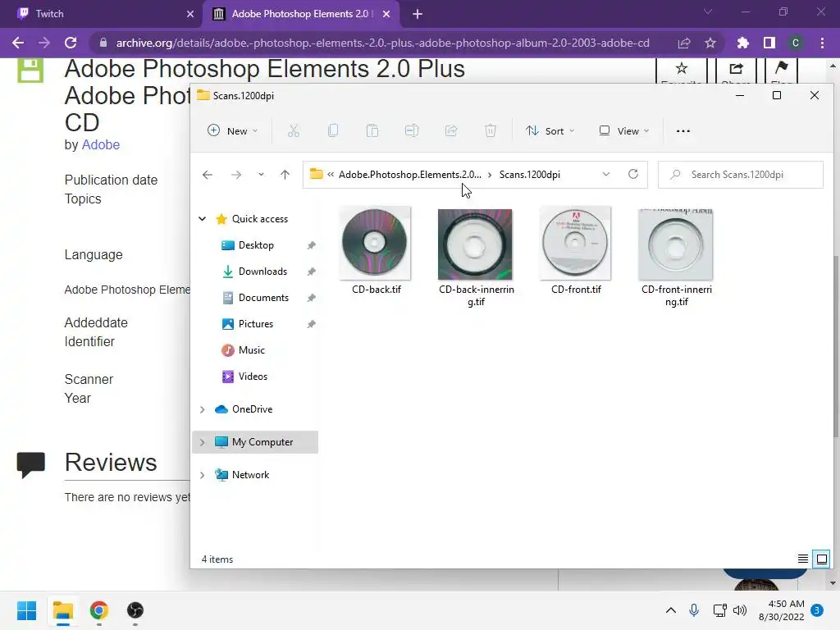Open OBS Studio from taskbar
Screen dimensions: 840x630
click(x=135, y=610)
